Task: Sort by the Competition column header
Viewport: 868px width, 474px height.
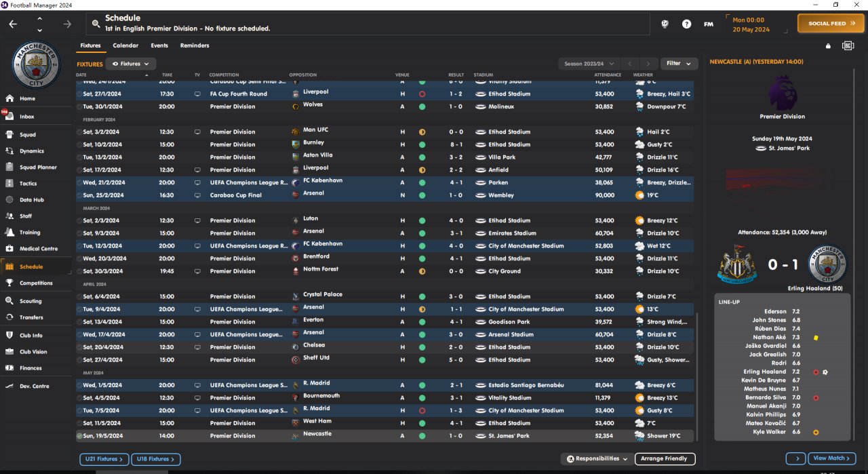Action: click(x=224, y=75)
